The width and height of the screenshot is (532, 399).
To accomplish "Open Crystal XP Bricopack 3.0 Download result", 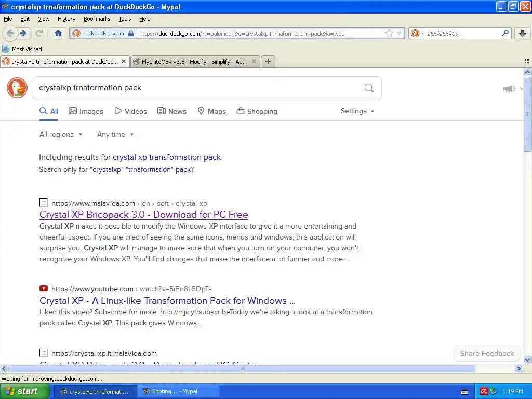I will 143,215.
